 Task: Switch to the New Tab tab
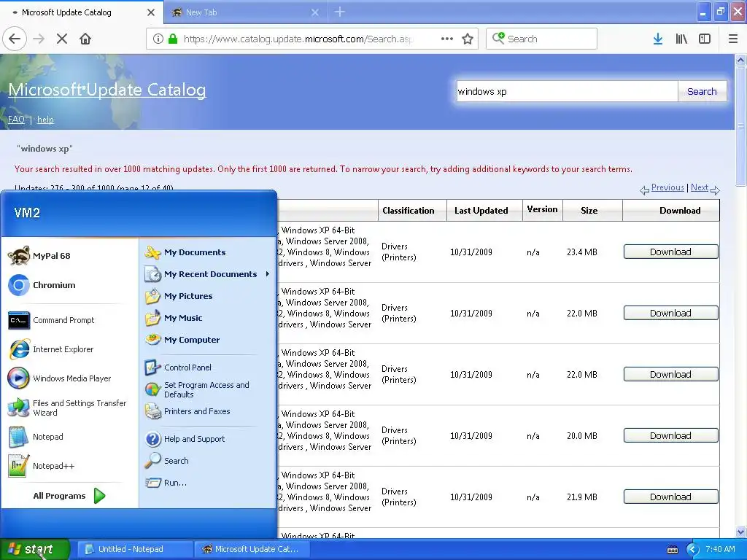click(245, 12)
